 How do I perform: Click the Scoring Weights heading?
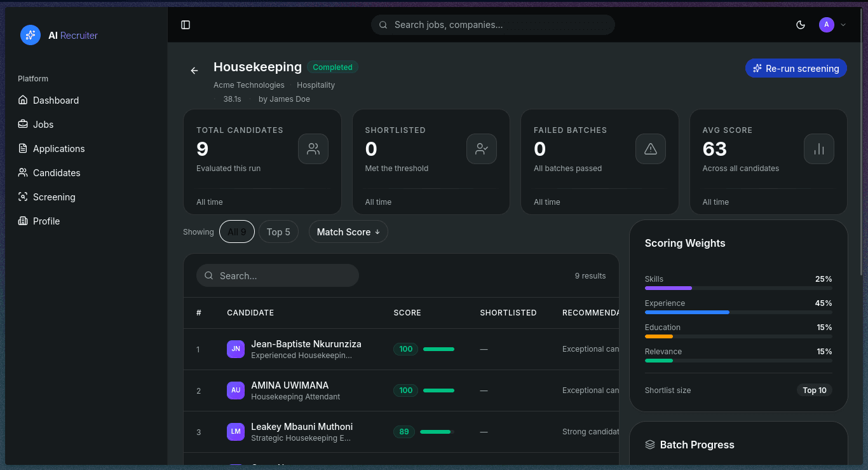point(685,243)
